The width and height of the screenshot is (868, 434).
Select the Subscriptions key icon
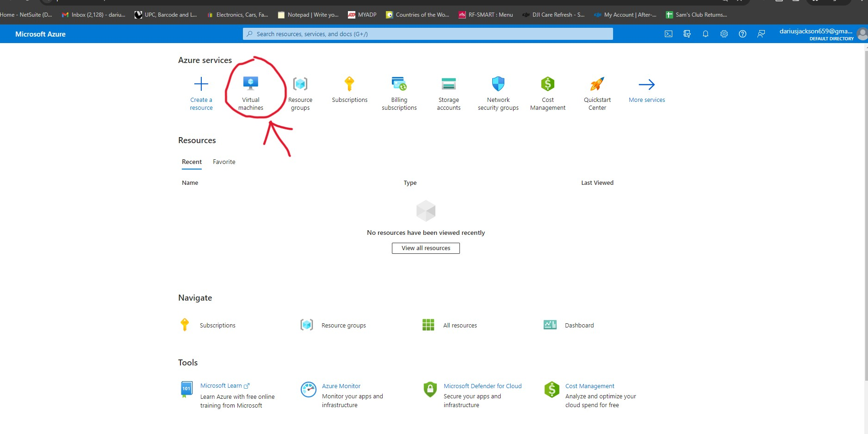click(x=349, y=84)
